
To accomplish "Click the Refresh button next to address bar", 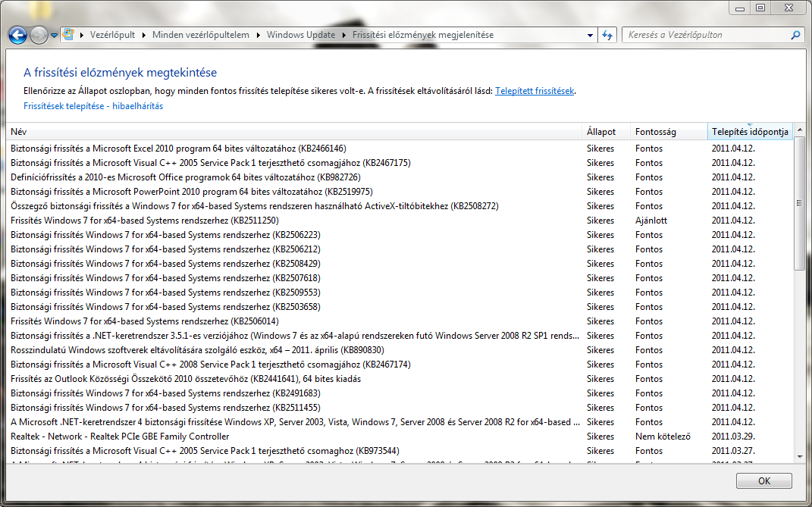I will coord(607,35).
